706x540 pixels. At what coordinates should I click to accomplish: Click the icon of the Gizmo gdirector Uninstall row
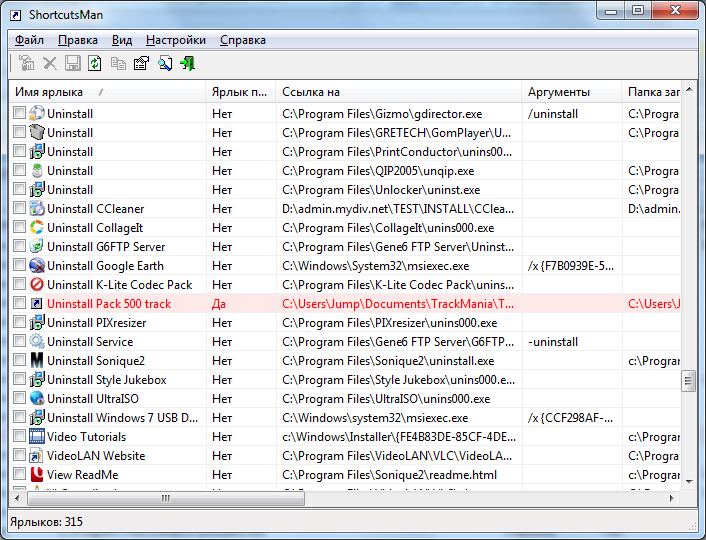tap(37, 113)
